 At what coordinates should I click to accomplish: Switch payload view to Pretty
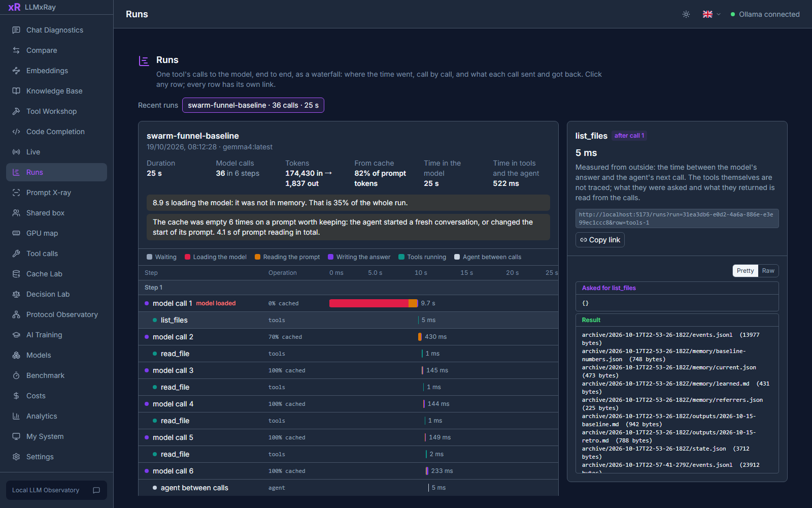tap(745, 271)
